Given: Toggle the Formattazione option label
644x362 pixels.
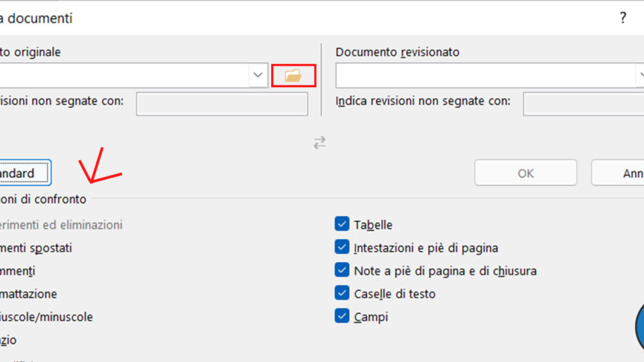Looking at the screenshot, I should click(28, 294).
